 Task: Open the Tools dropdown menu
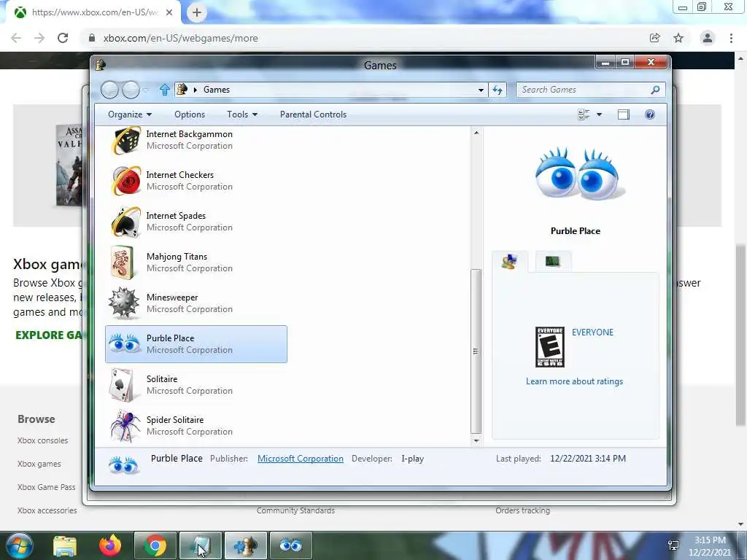pos(242,114)
